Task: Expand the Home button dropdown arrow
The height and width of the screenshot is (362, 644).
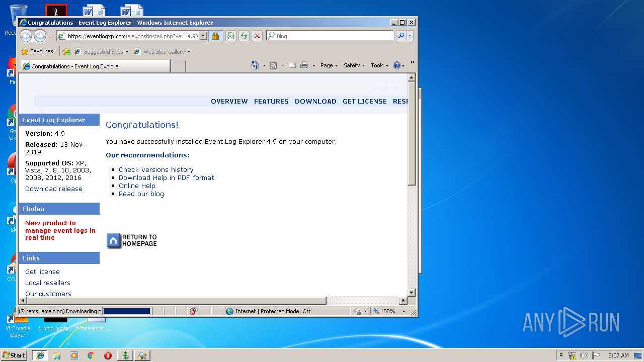Action: coord(264,65)
